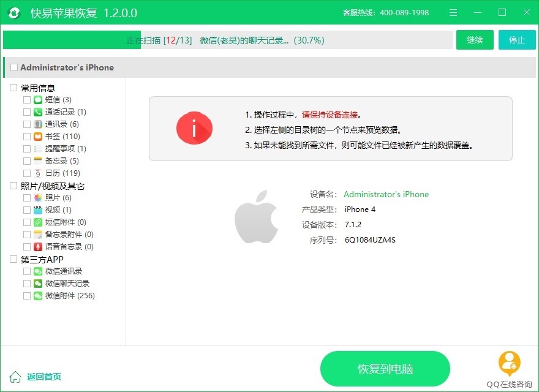
Task: Click the 照片 photos flower icon
Action: 38,198
